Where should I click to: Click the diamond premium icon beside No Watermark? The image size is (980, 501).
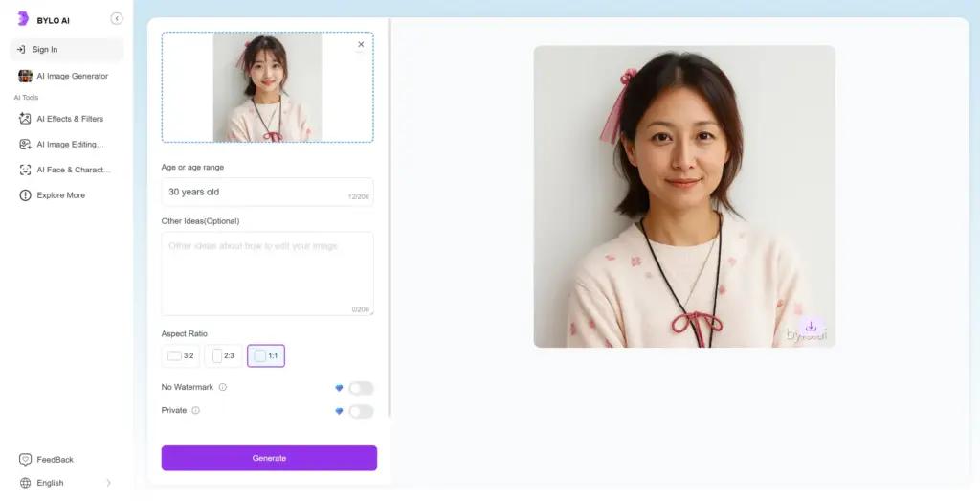(x=339, y=388)
